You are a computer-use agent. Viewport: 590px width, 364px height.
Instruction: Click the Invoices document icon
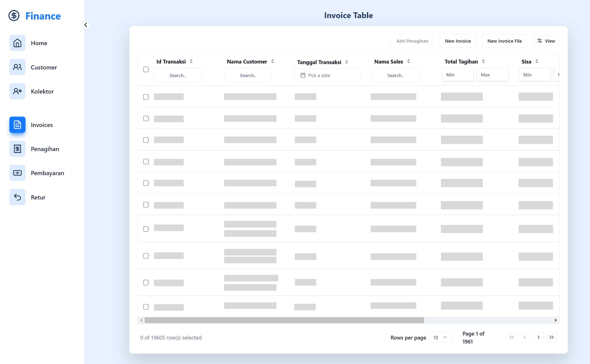click(x=17, y=125)
